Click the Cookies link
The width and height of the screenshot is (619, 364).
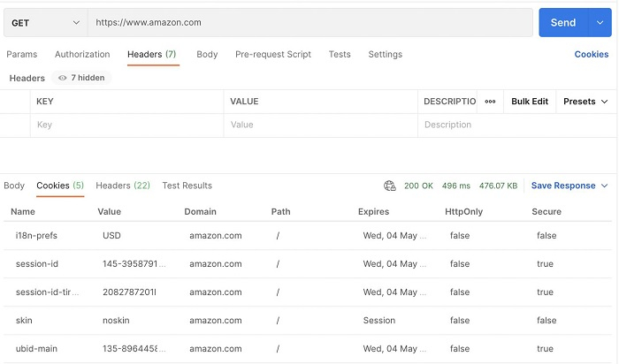tap(592, 54)
